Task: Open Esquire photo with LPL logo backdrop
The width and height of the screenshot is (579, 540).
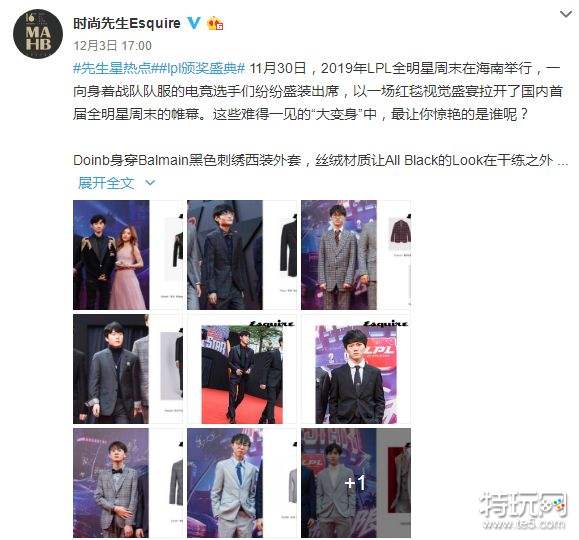Action: coord(356,369)
